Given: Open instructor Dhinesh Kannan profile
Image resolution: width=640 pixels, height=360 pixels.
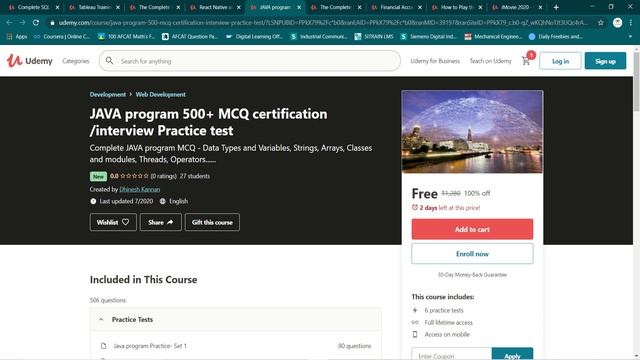Looking at the screenshot, I should pyautogui.click(x=140, y=189).
